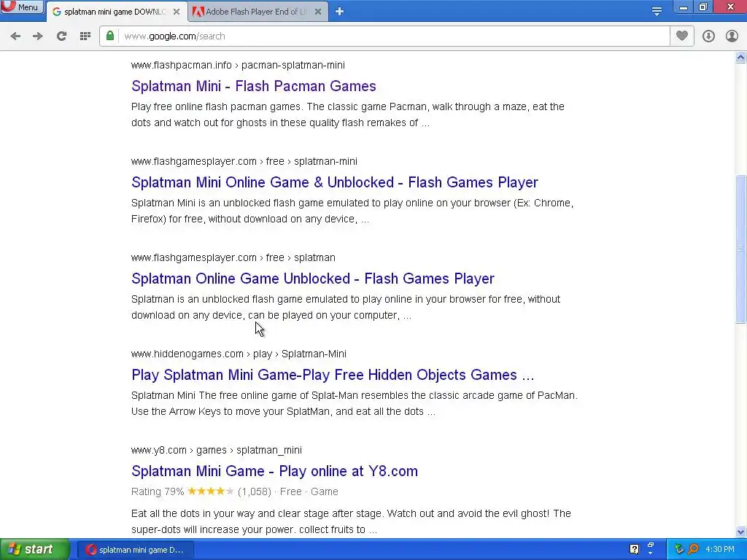This screenshot has height=560, width=747.
Task: Open Play Splatman Mini Game hidden objects result
Action: (333, 375)
